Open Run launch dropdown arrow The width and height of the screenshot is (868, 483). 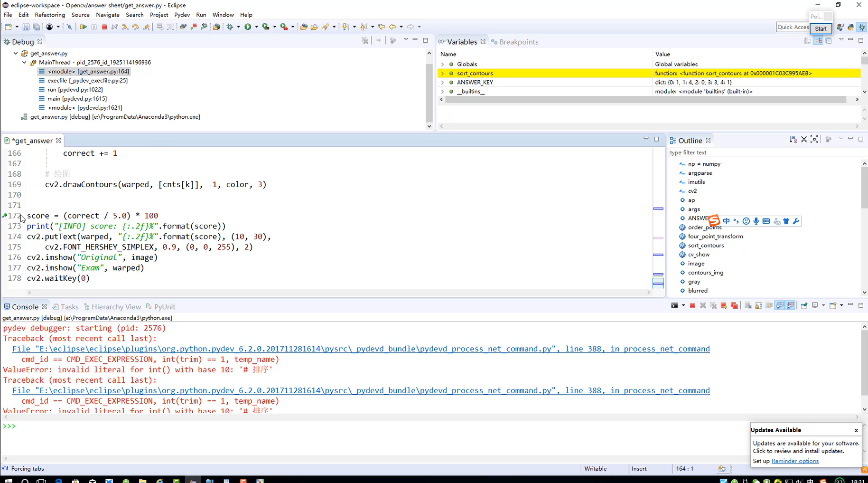257,27
